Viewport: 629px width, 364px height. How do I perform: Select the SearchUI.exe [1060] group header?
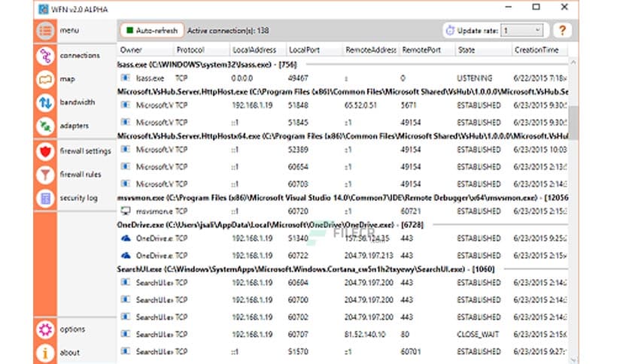click(x=342, y=269)
